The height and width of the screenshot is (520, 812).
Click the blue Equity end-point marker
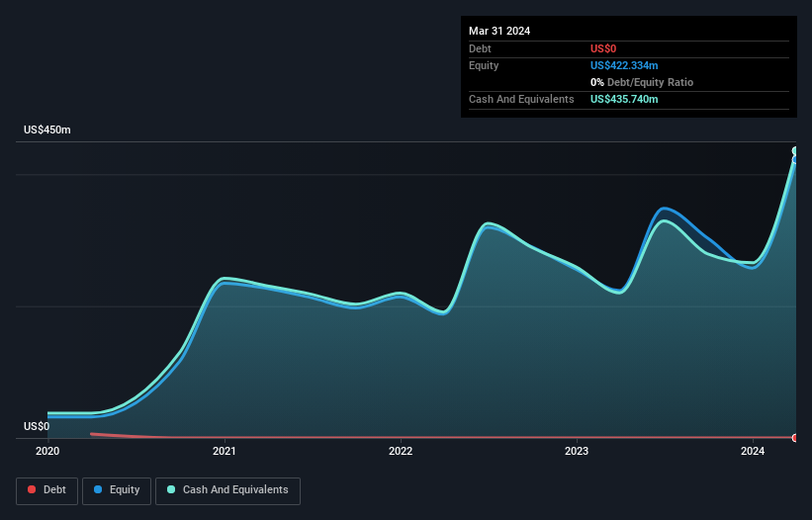pos(795,160)
